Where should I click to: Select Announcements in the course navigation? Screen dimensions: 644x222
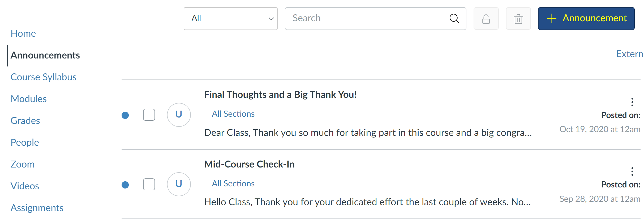[45, 55]
